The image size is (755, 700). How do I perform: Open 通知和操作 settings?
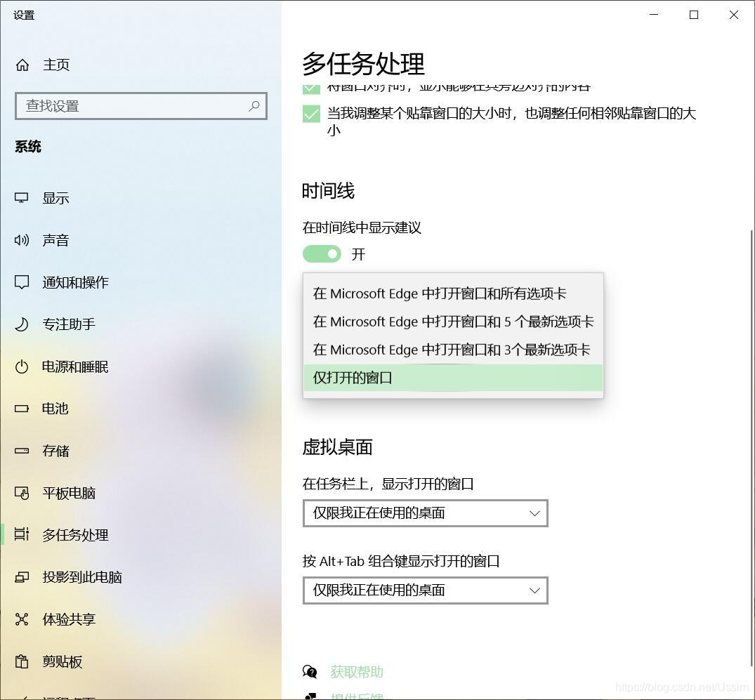[76, 282]
